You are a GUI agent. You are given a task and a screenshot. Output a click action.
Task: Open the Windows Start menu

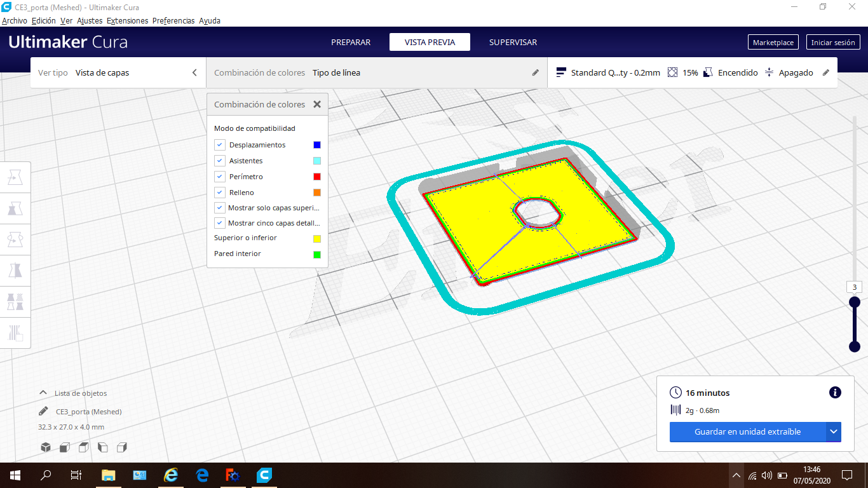click(15, 475)
